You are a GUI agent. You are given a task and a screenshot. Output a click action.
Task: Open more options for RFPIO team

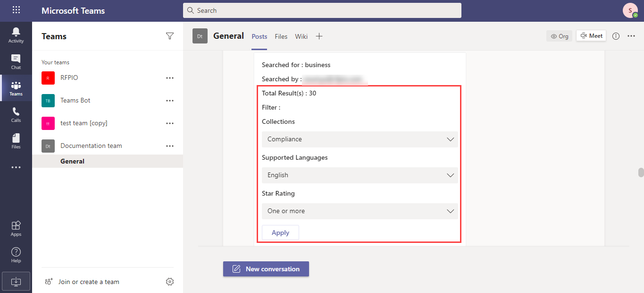pos(170,78)
